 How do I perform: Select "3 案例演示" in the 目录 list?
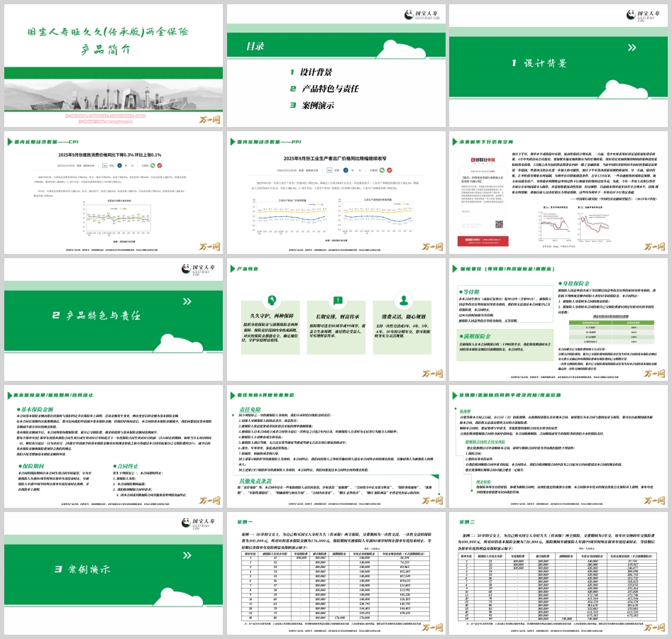[x=311, y=106]
